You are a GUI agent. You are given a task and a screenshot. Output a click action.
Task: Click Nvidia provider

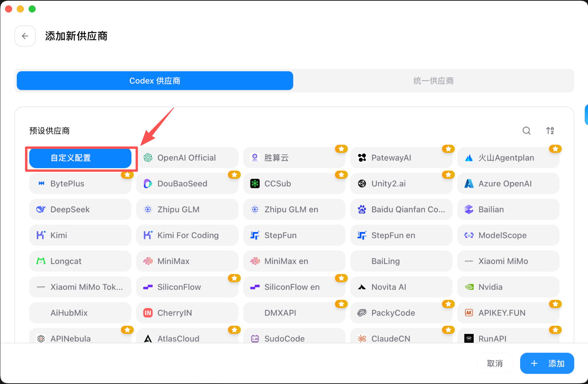coord(508,287)
